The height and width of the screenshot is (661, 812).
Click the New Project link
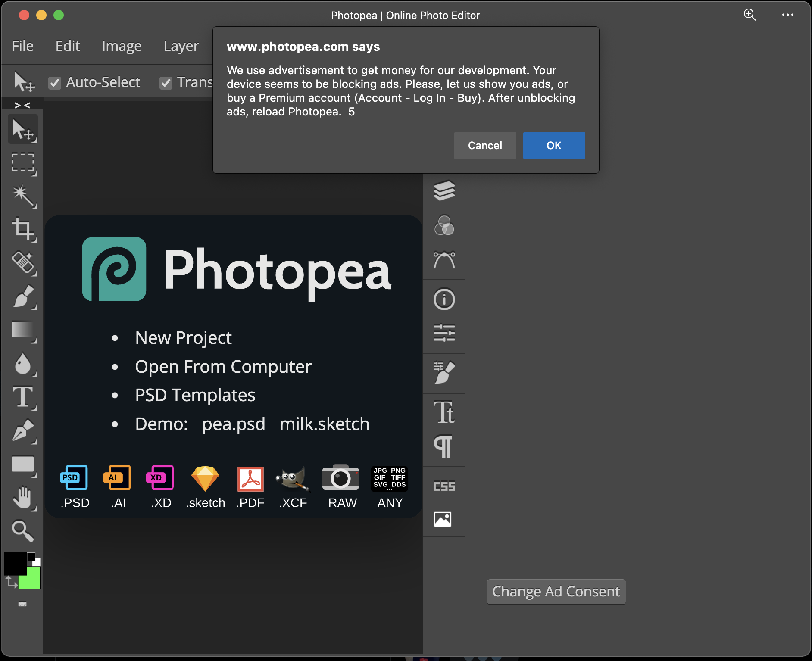coord(183,338)
